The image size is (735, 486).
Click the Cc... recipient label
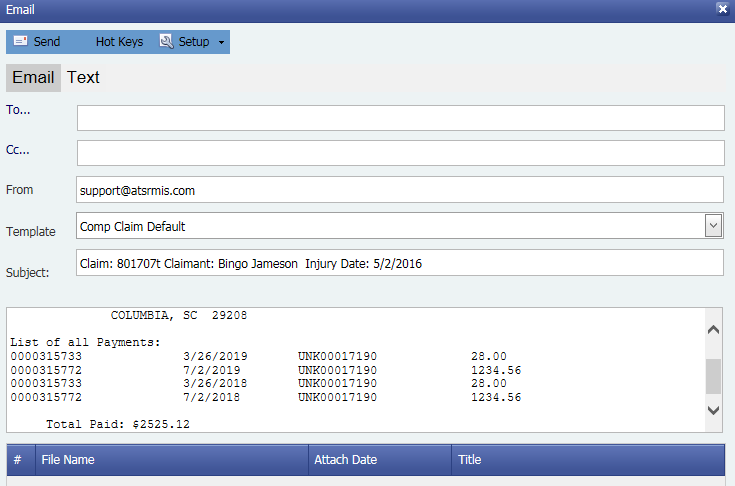18,150
